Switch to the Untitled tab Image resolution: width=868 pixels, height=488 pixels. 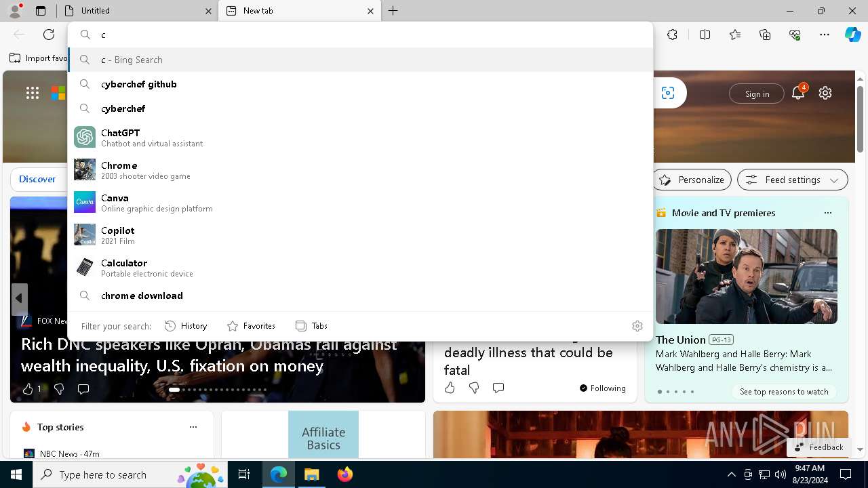pyautogui.click(x=136, y=11)
